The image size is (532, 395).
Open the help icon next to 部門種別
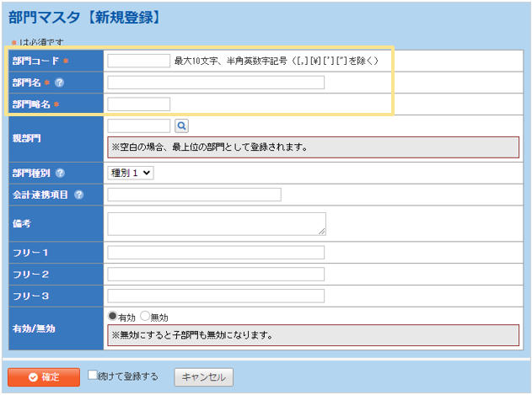click(x=60, y=173)
